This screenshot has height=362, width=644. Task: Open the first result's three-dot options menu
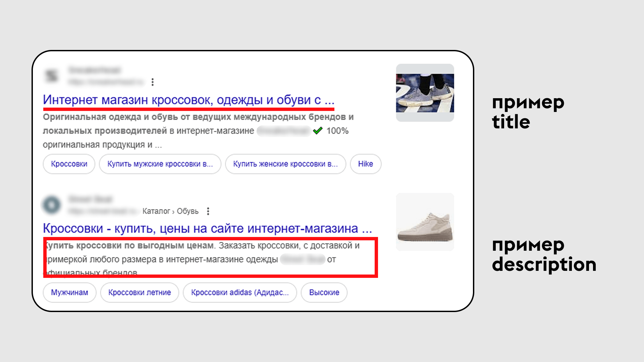[x=153, y=82]
